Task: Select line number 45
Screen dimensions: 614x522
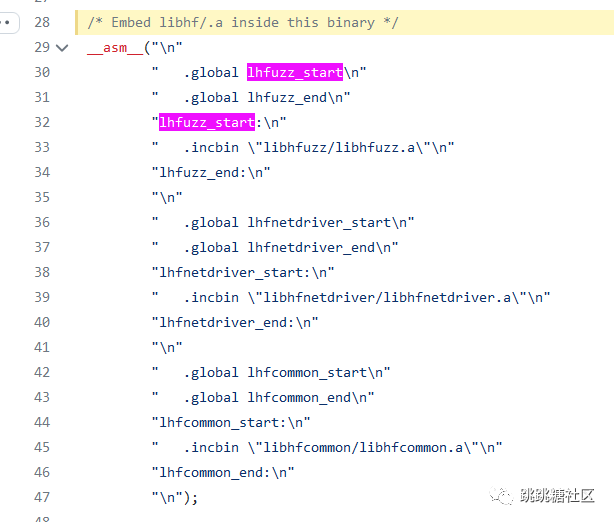Action: (x=42, y=447)
